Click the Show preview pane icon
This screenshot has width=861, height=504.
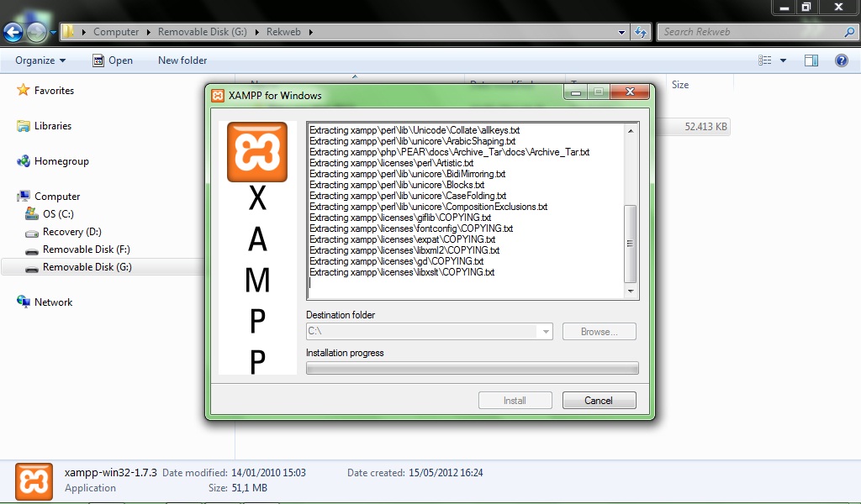pyautogui.click(x=811, y=60)
